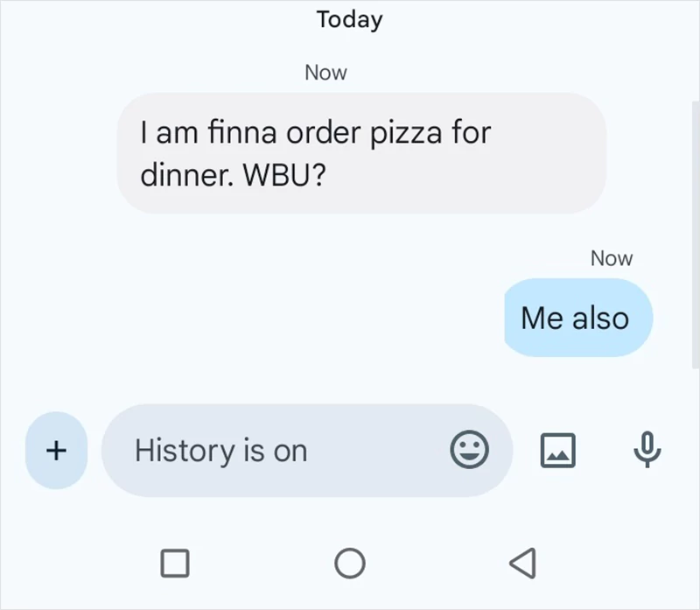The image size is (700, 610).
Task: Tap the gallery icon to attach a photo
Action: (558, 450)
